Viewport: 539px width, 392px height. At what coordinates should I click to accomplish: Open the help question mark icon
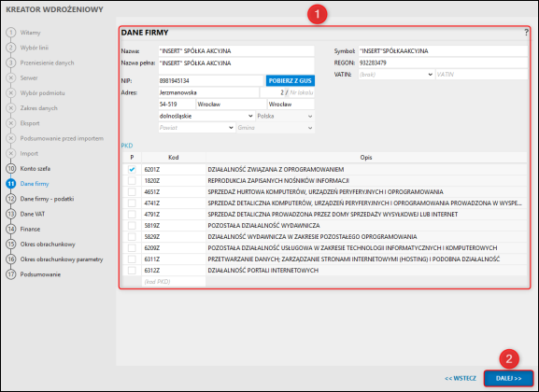tap(526, 33)
